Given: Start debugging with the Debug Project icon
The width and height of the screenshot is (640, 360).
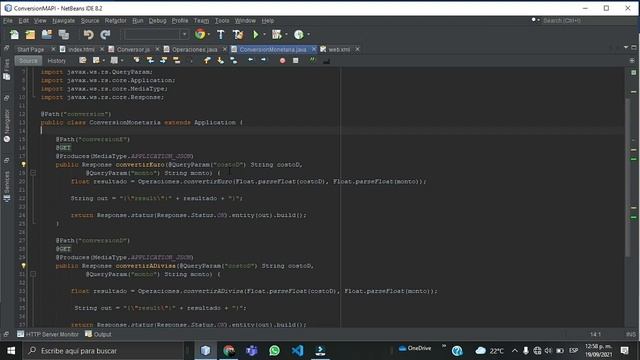Looking at the screenshot, I should pos(277,35).
